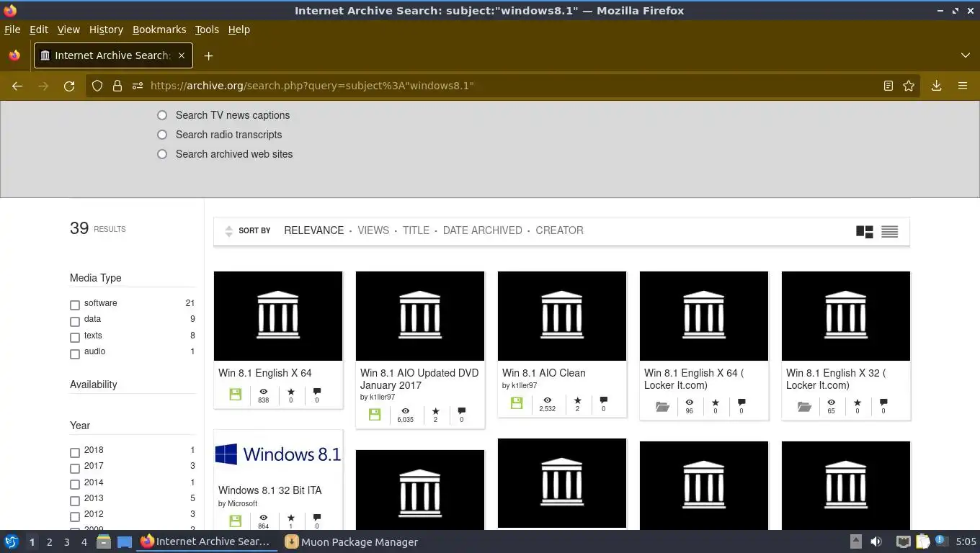Viewport: 980px width, 553px height.
Task: Check the 2012 year filter
Action: point(75,516)
